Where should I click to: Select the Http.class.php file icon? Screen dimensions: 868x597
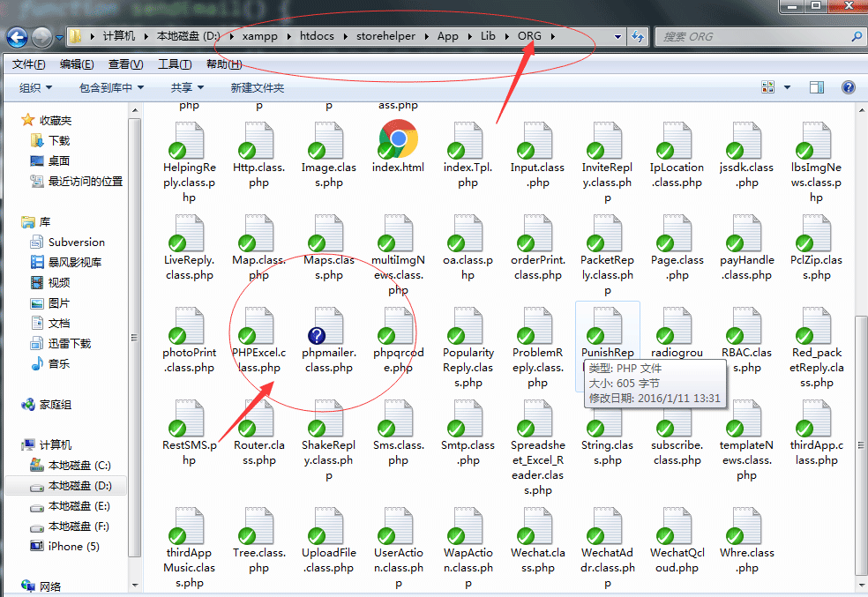[x=258, y=140]
